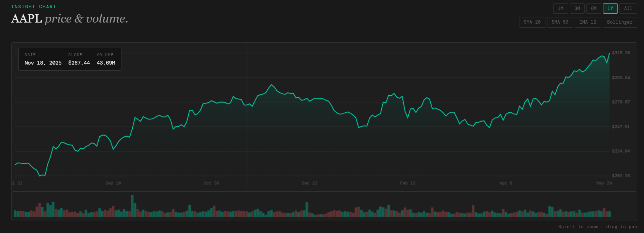The height and width of the screenshot is (233, 644).
Task: Click the May 29 date label
Action: pos(604,183)
